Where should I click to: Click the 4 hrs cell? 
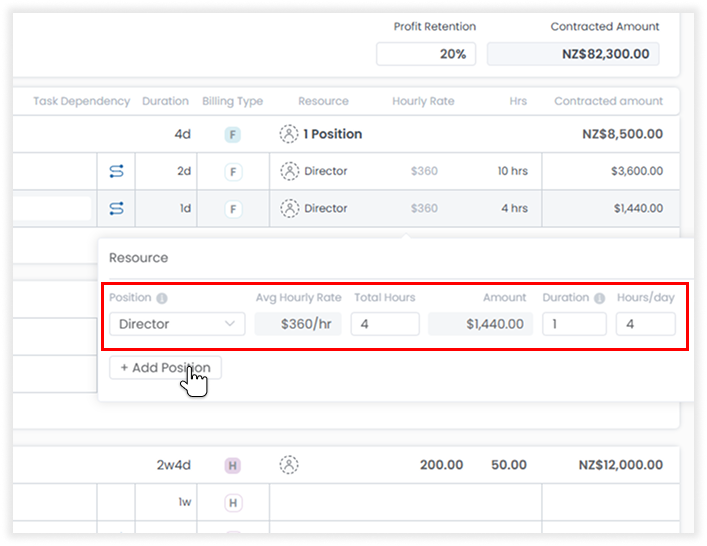point(514,208)
